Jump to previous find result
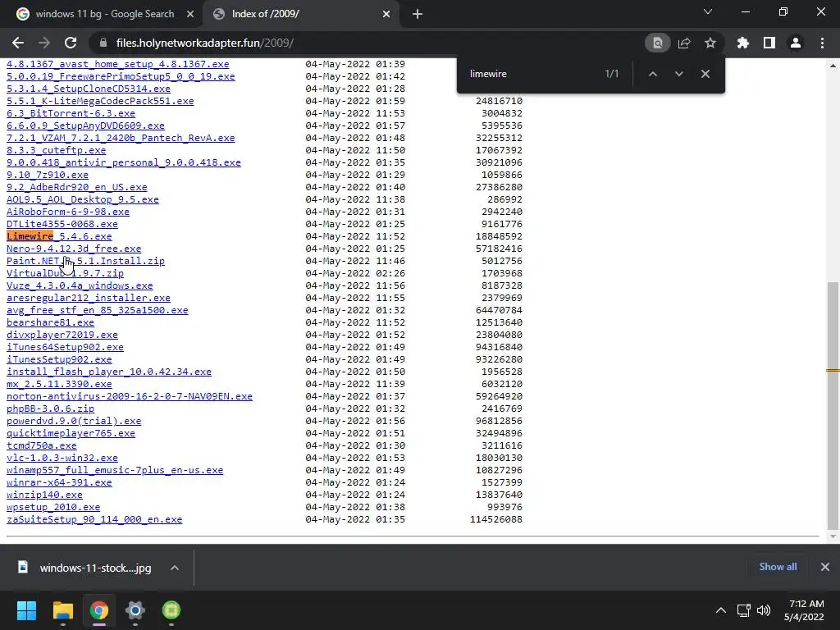The image size is (840, 630). tap(652, 74)
